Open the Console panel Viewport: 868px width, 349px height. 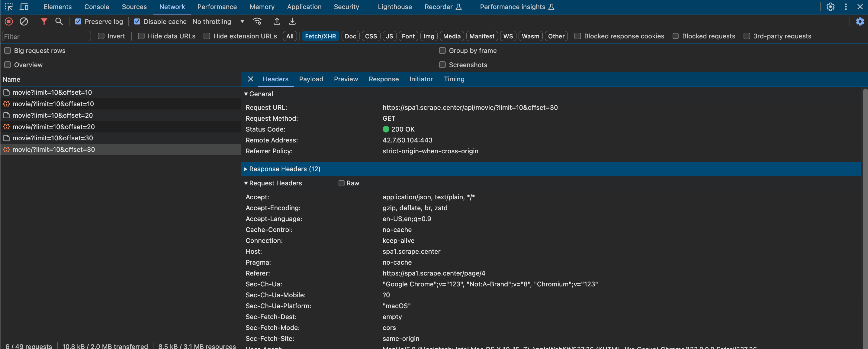97,7
